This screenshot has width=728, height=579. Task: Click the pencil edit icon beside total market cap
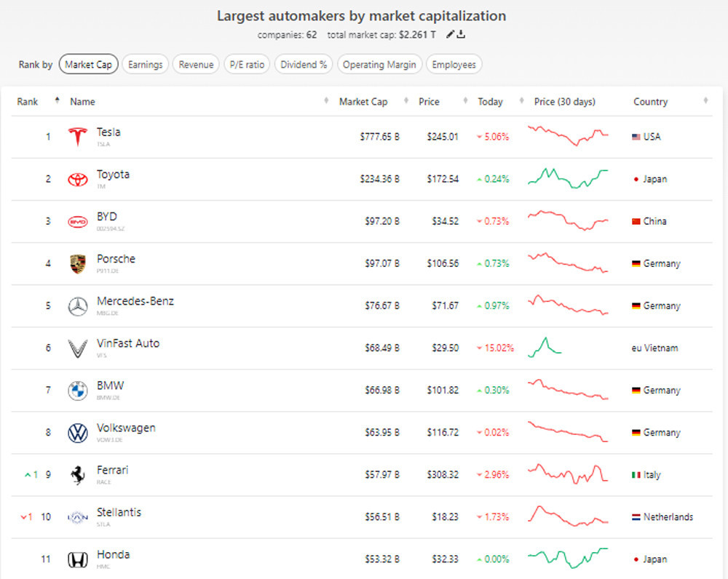coord(451,34)
